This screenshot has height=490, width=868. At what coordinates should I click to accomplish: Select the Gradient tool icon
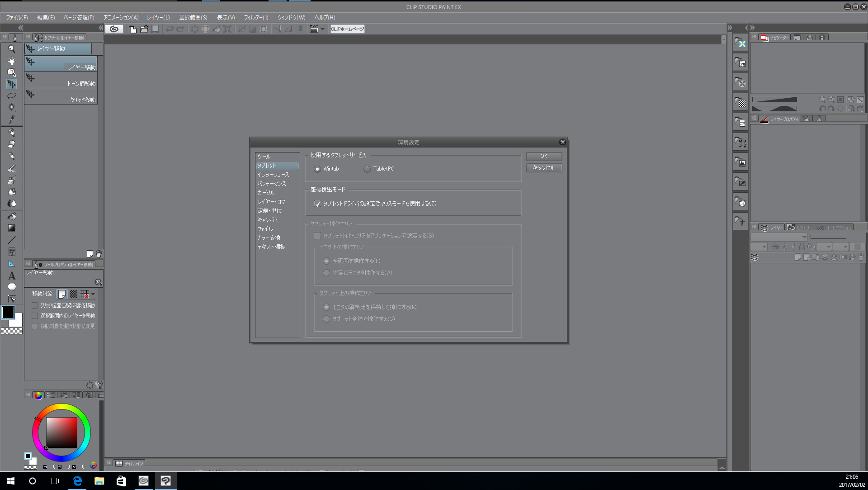point(12,228)
